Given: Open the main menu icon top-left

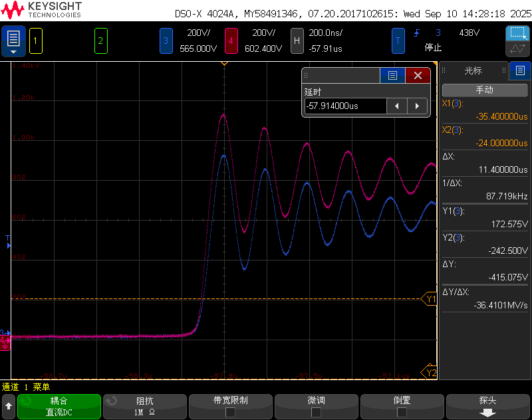Looking at the screenshot, I should [13, 41].
